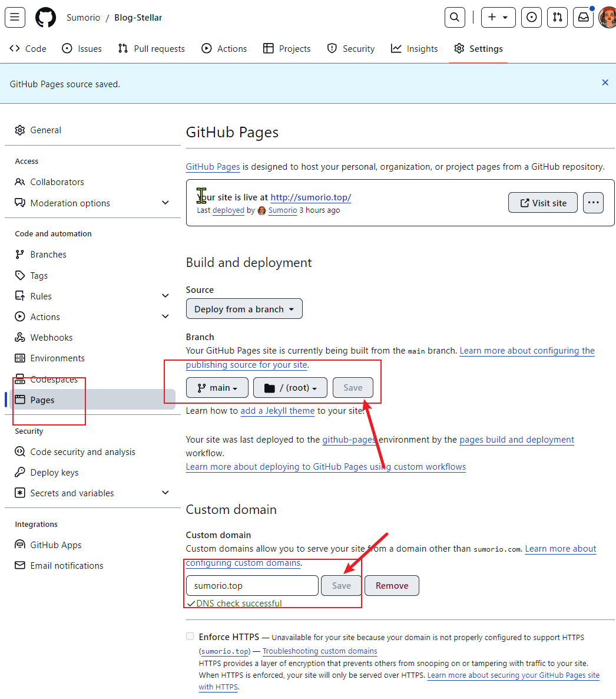Open the hamburger navigation menu
The height and width of the screenshot is (699, 616).
15,17
